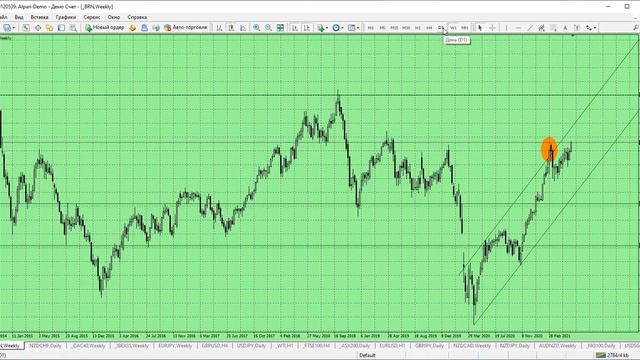Open the Вид menu

[x=19, y=17]
